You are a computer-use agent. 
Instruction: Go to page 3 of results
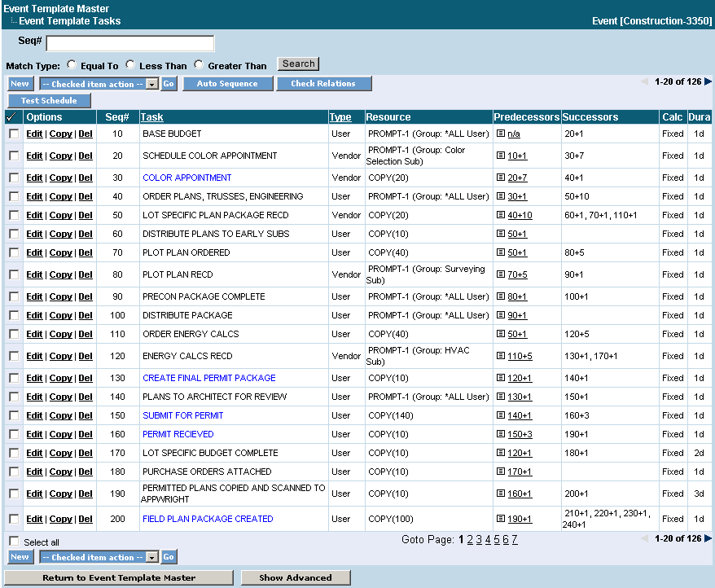point(479,540)
